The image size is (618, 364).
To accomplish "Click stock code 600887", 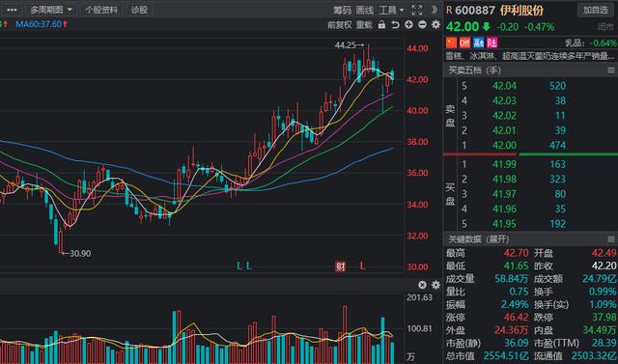I will coord(475,11).
